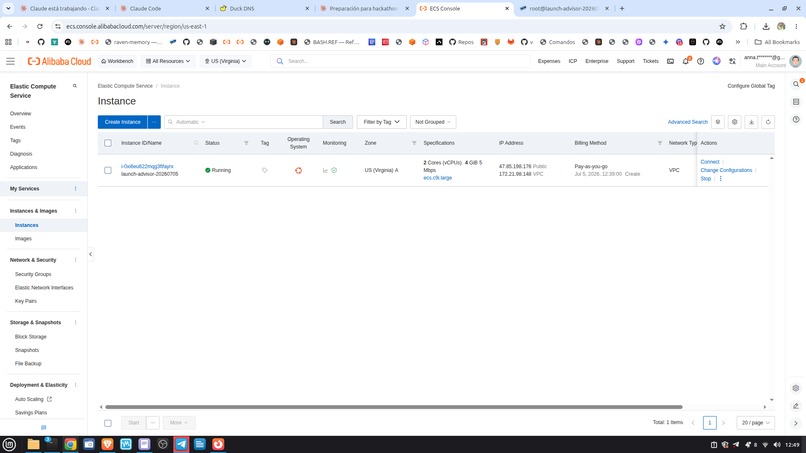Click the Advanced Search link
Viewport: 806px width, 453px height.
tap(687, 122)
